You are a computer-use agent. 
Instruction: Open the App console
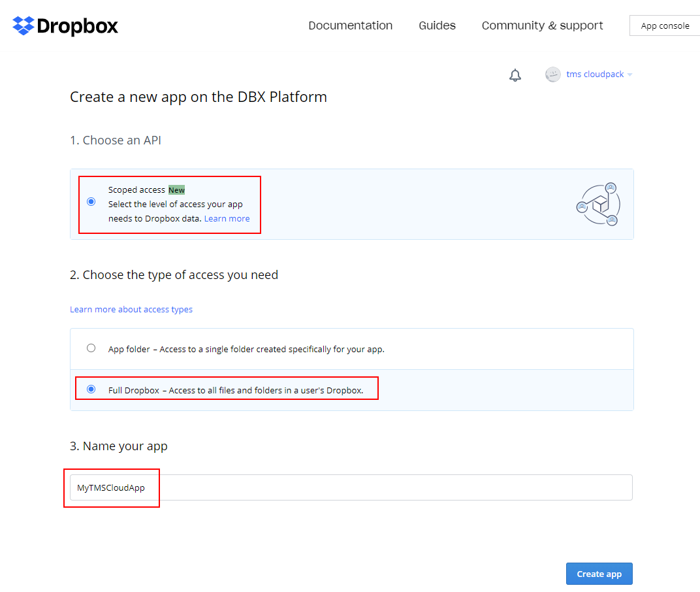665,26
